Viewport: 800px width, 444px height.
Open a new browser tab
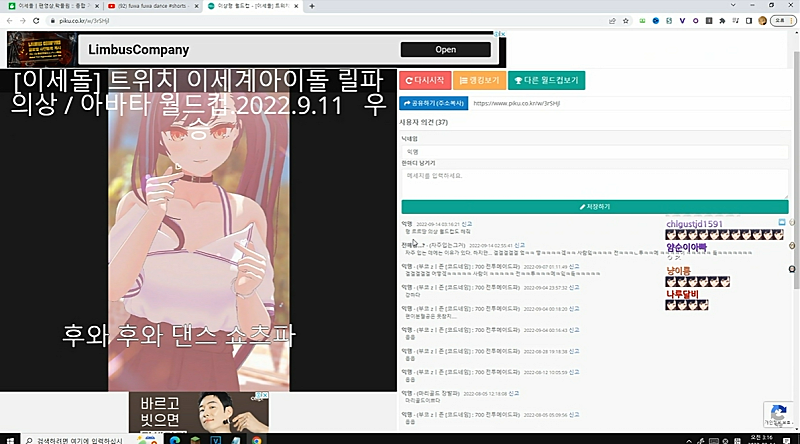point(312,6)
